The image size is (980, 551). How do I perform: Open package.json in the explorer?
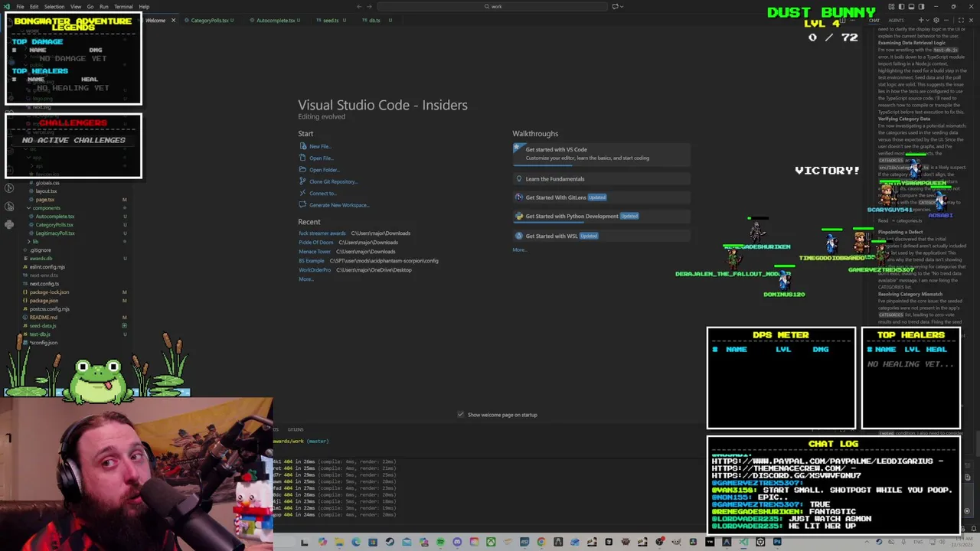[x=44, y=301]
